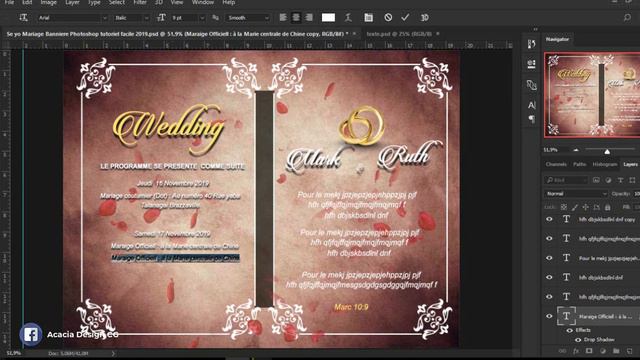Click the Facebook icon overlay

(x=31, y=335)
